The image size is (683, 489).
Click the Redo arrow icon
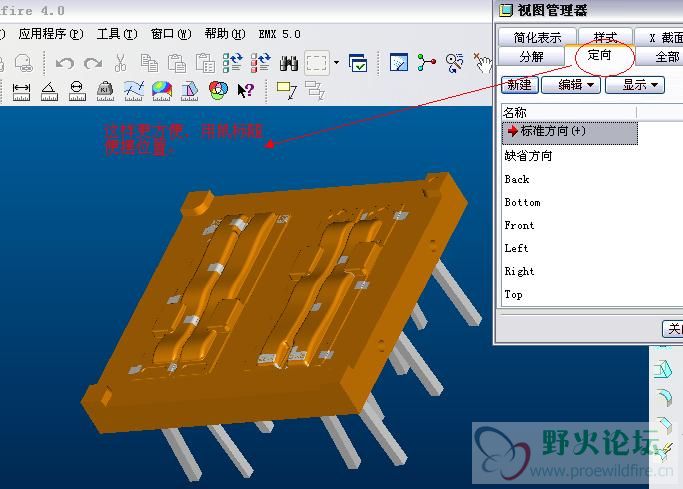93,64
